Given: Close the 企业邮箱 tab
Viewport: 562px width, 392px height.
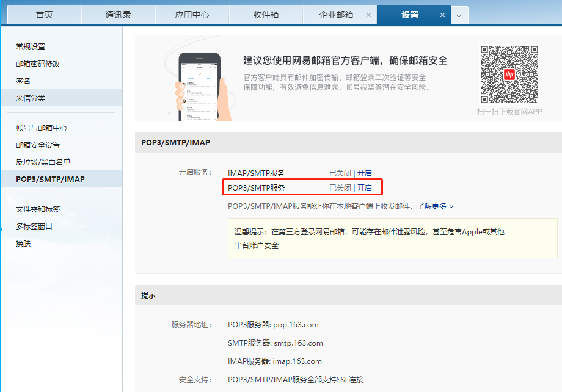Looking at the screenshot, I should coord(368,15).
